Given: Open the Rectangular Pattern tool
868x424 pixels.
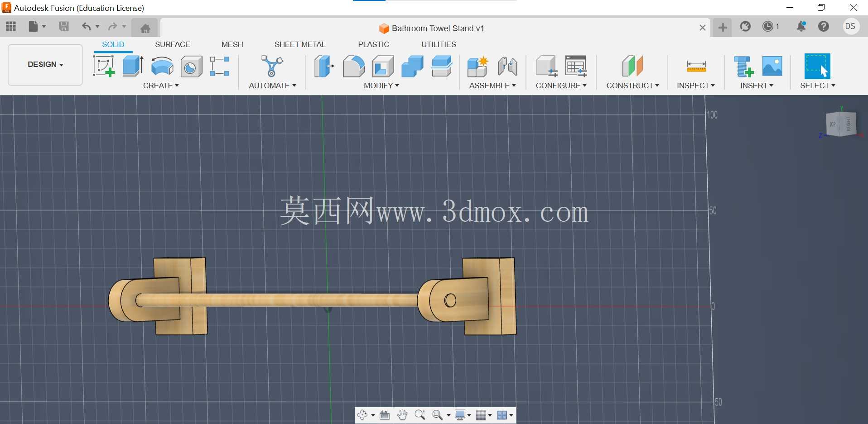Looking at the screenshot, I should tap(220, 66).
